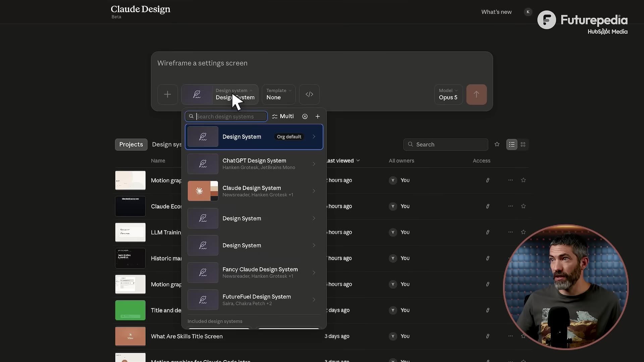Screen dimensions: 644x362
Task: Star the LLM Training project row
Action: pyautogui.click(x=523, y=232)
